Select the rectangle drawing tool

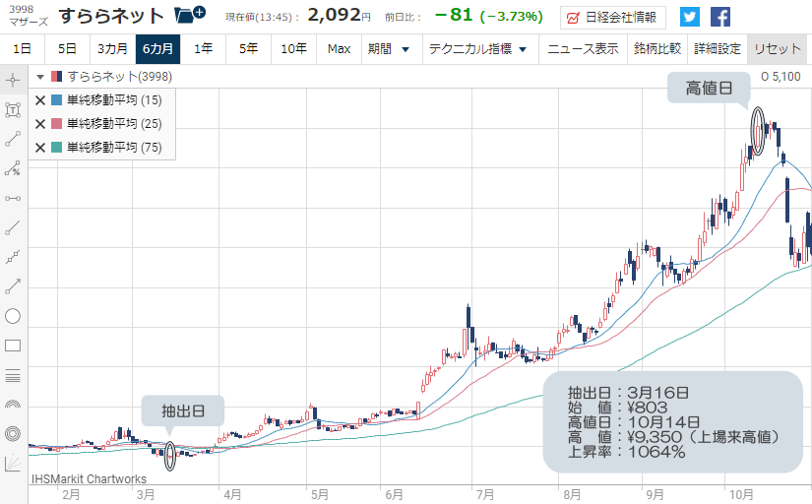(13, 346)
